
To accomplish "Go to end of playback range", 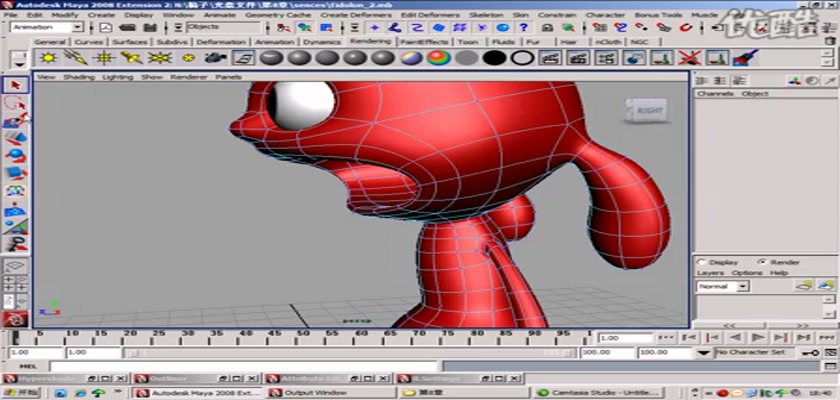I will click(x=826, y=337).
